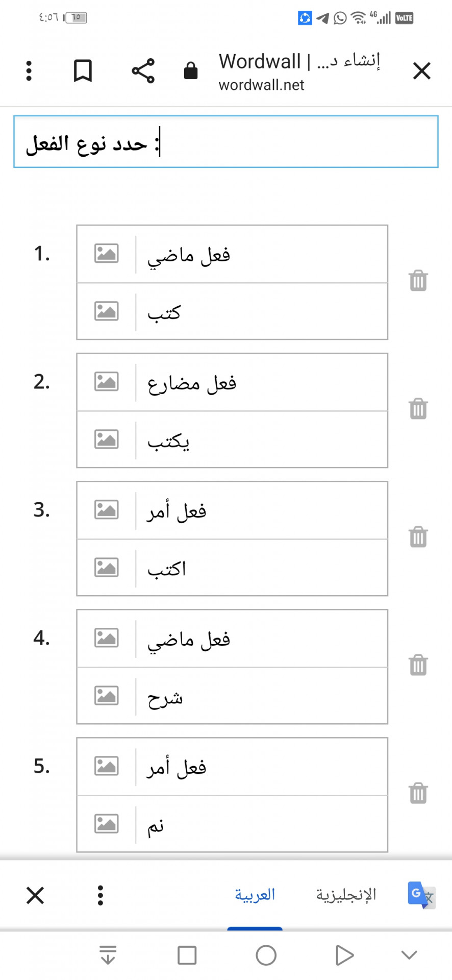Delete item 1 with its trash icon

tap(418, 280)
